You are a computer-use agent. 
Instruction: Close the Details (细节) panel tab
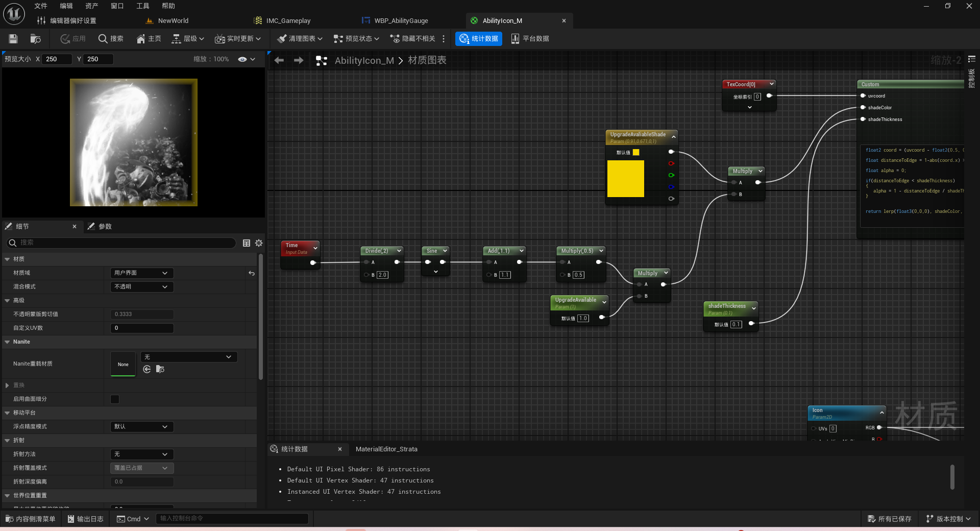(x=75, y=226)
